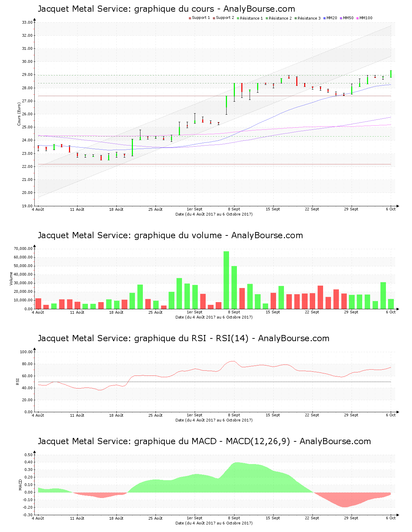412x532 pixels.
Task: Click the -0.30 value on the MACD axis
Action: pyautogui.click(x=28, y=515)
